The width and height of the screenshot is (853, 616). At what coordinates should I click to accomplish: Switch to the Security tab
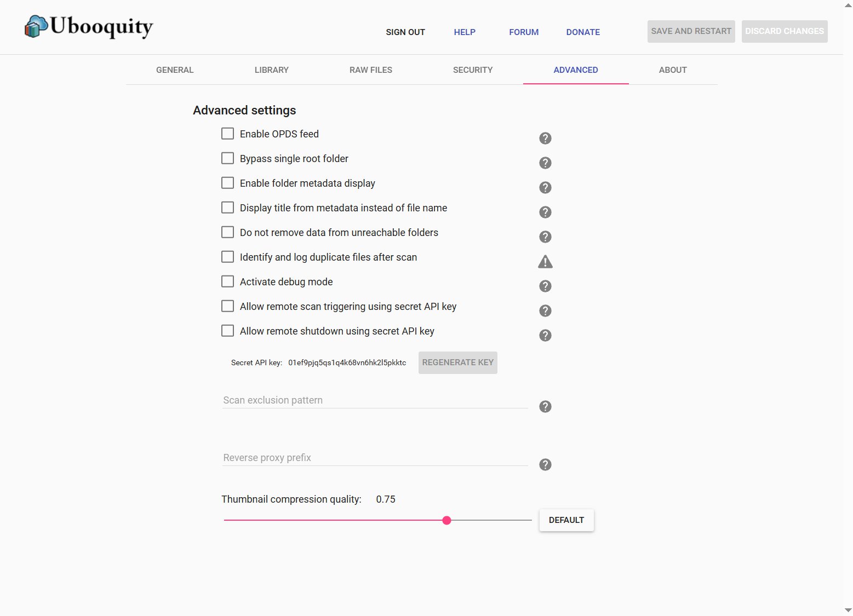point(472,70)
